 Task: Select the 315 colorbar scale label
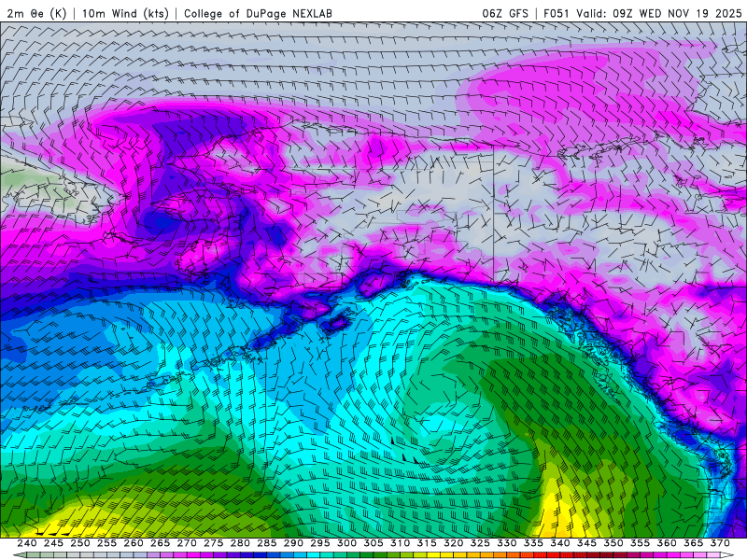click(427, 543)
